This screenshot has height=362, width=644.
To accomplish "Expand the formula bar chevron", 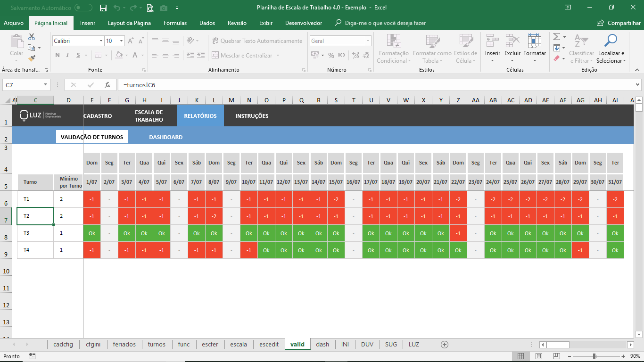I will pos(637,85).
